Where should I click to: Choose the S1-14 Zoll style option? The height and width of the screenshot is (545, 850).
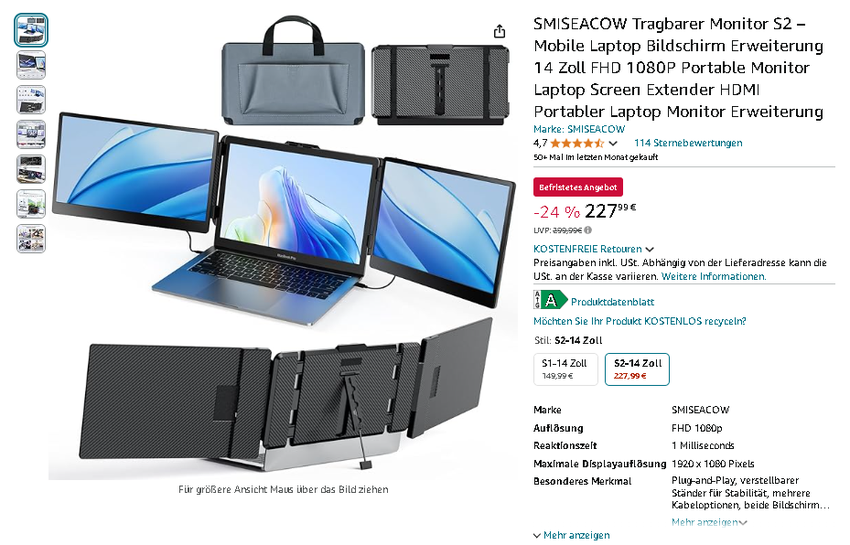[565, 369]
